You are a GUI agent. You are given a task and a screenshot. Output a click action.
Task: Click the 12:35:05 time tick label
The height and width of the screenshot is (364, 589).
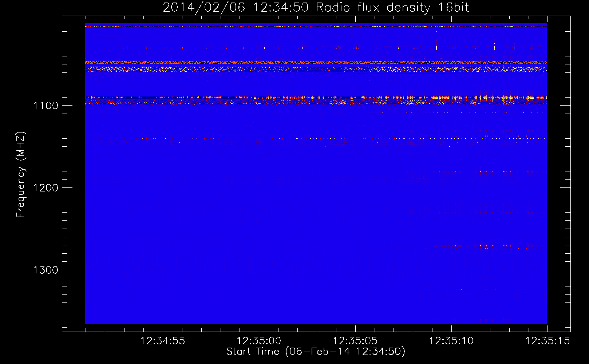[355, 341]
